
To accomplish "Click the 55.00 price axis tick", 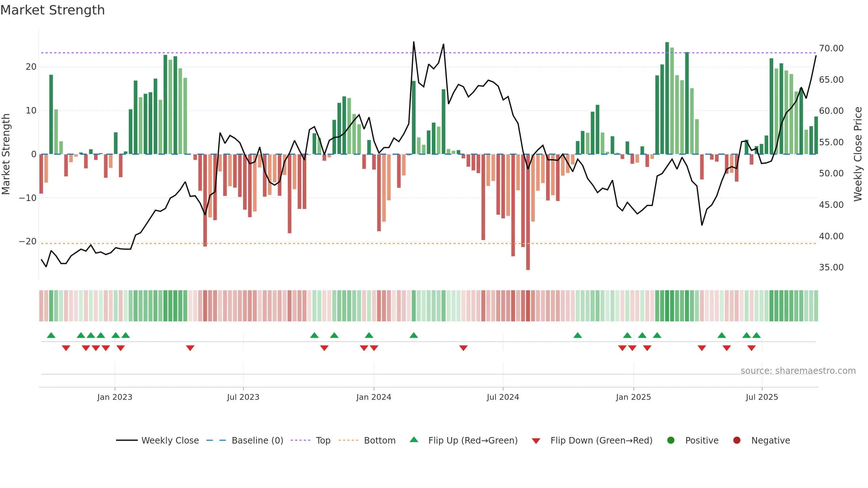I will click(x=831, y=142).
